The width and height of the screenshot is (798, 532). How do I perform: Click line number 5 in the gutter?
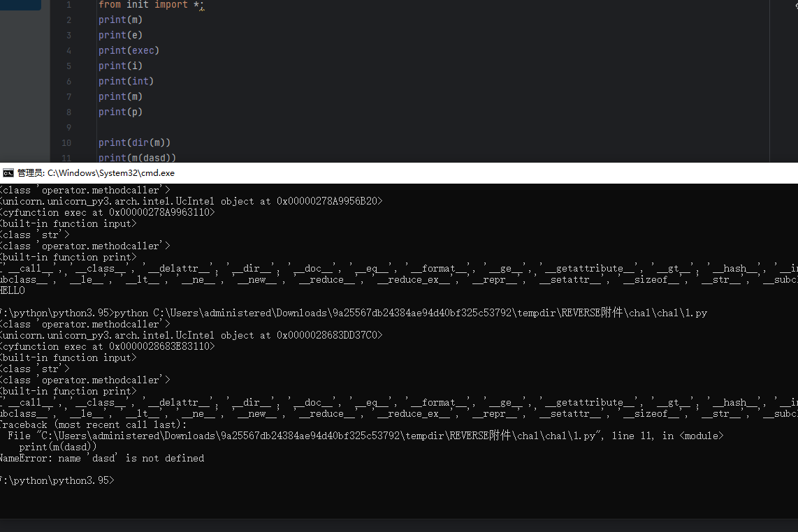[68, 66]
